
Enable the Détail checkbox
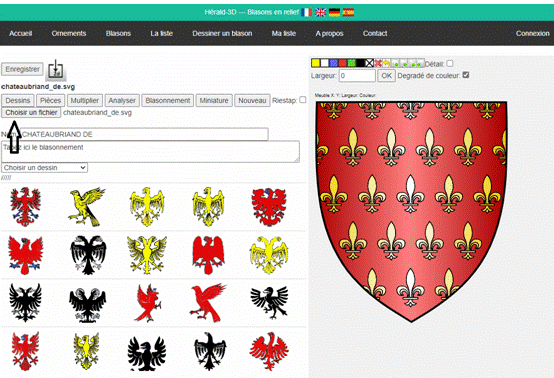point(449,64)
